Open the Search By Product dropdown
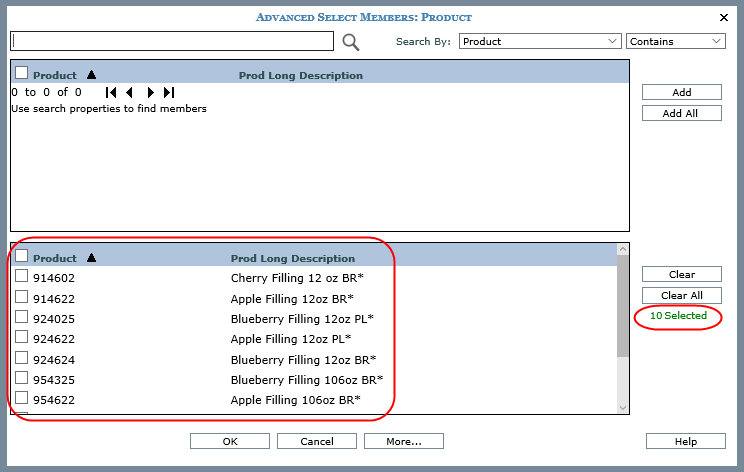Viewport: 744px width, 472px height. tap(540, 41)
